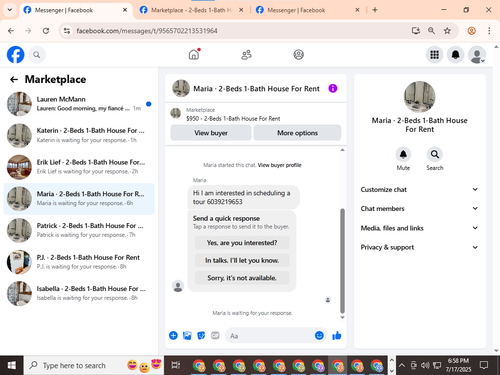Open a new browser tab
This screenshot has height=375, width=500.
click(375, 10)
